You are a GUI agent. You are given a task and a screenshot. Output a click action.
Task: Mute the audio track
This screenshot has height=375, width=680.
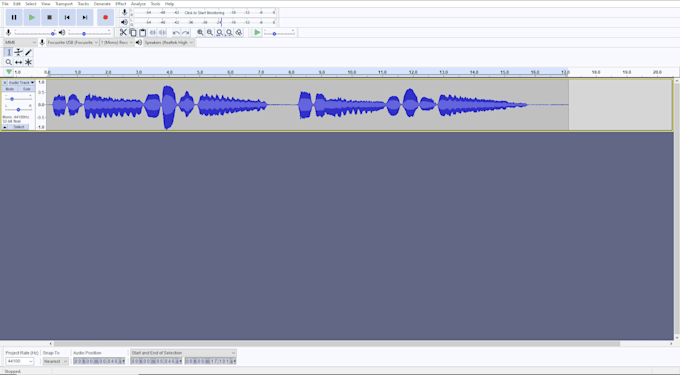10,89
